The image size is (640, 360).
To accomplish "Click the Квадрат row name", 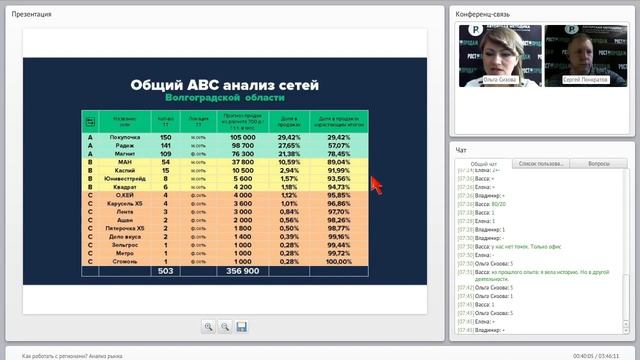I will [x=125, y=187].
